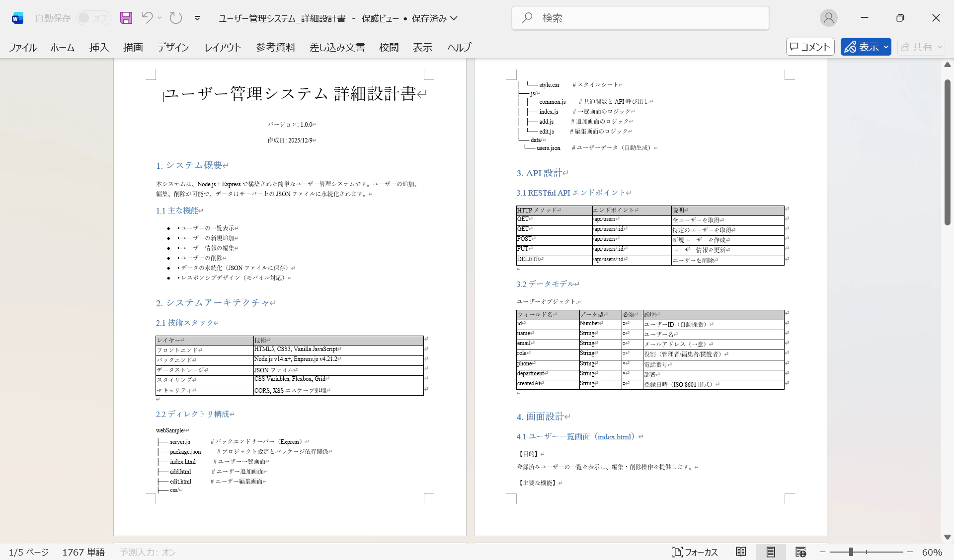Click the 1767 単語 word count

coord(83,552)
